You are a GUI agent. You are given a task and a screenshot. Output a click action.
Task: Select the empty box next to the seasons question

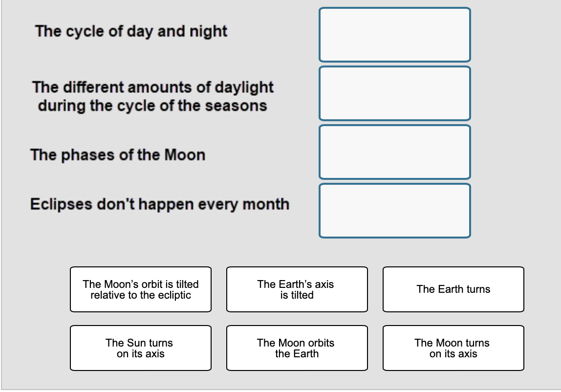394,93
